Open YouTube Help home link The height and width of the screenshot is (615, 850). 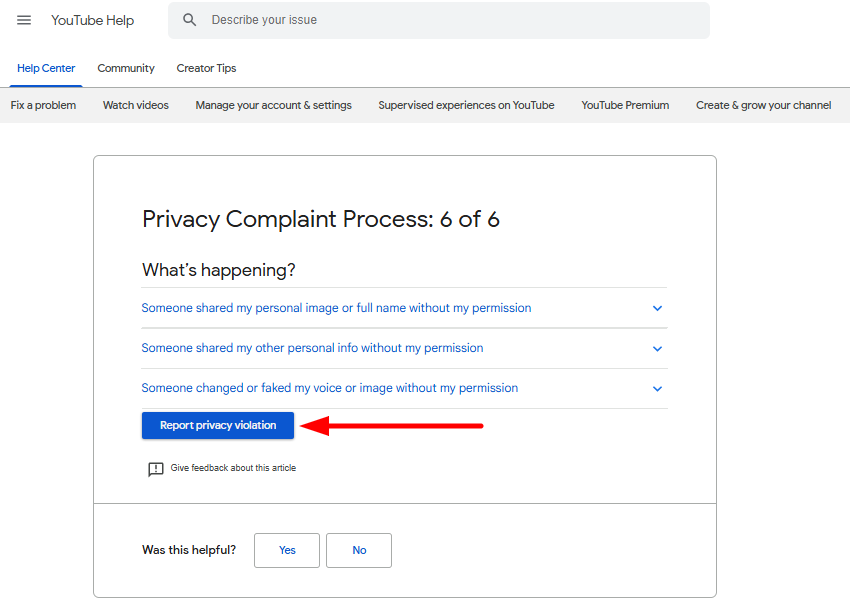(93, 20)
